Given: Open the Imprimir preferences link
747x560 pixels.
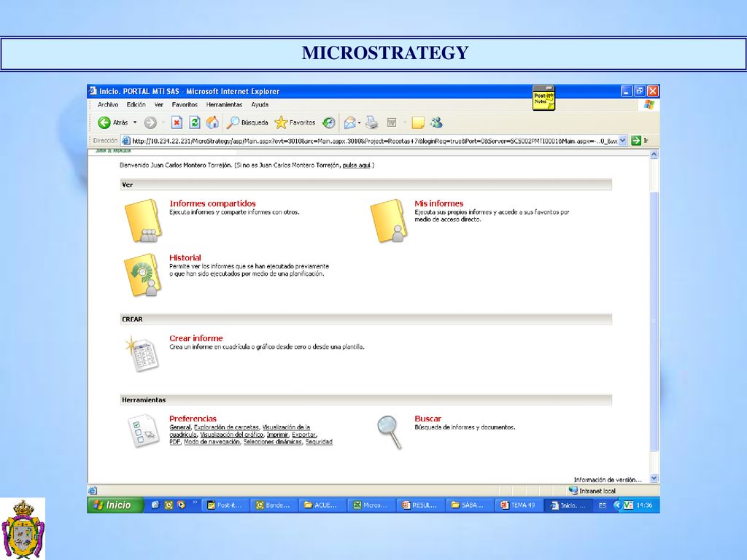Looking at the screenshot, I should [x=277, y=435].
